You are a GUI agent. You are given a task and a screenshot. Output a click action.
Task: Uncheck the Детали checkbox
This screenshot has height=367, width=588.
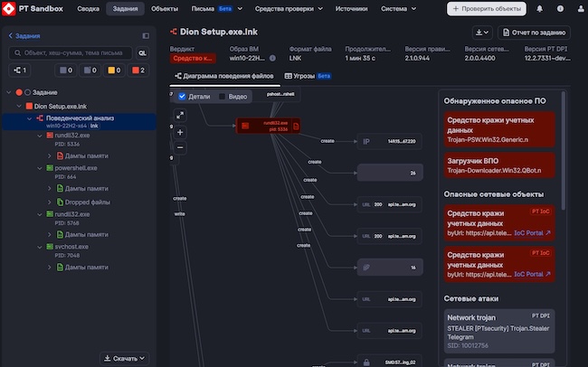click(182, 97)
